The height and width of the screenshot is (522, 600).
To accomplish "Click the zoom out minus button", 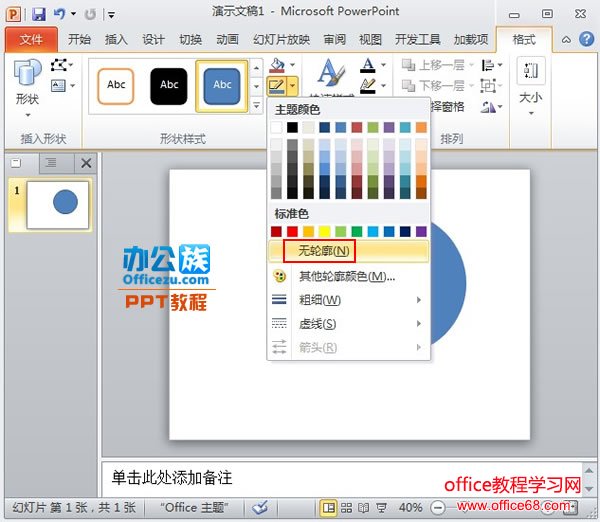I will 438,508.
